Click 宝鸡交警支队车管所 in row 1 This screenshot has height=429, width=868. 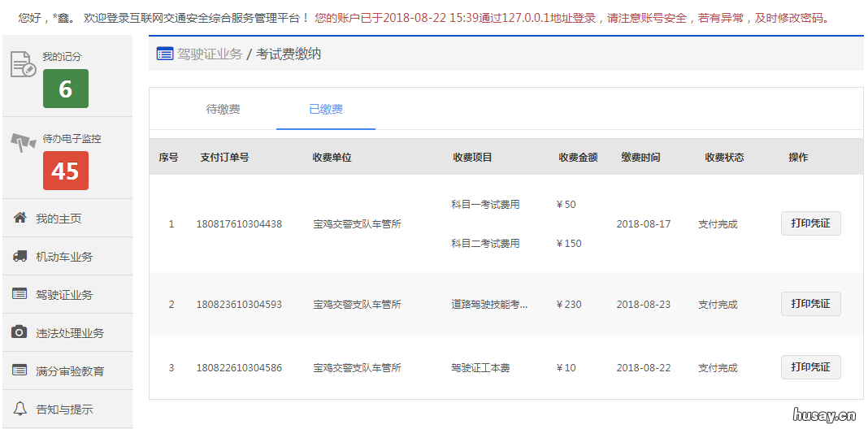pos(357,224)
